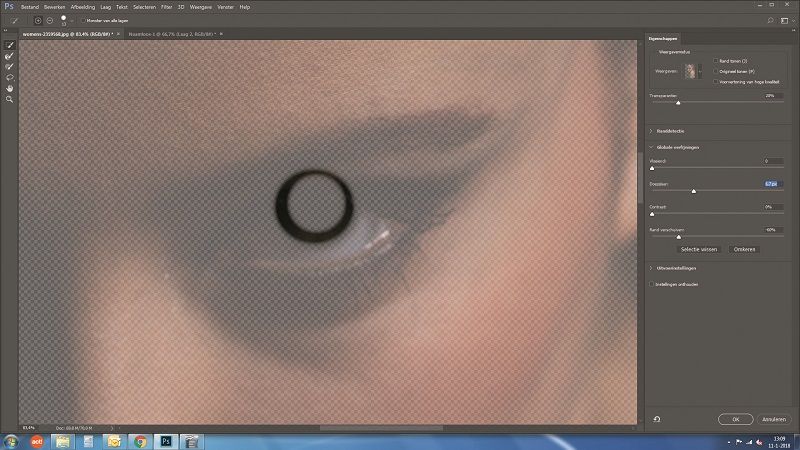The width and height of the screenshot is (800, 450).
Task: Expand the Randdetectie section
Action: (x=652, y=131)
